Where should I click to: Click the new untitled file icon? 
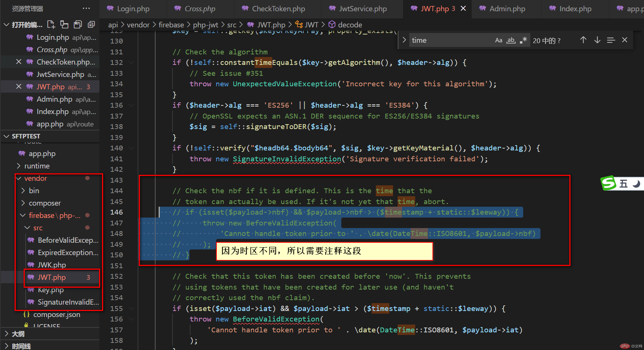pos(51,25)
